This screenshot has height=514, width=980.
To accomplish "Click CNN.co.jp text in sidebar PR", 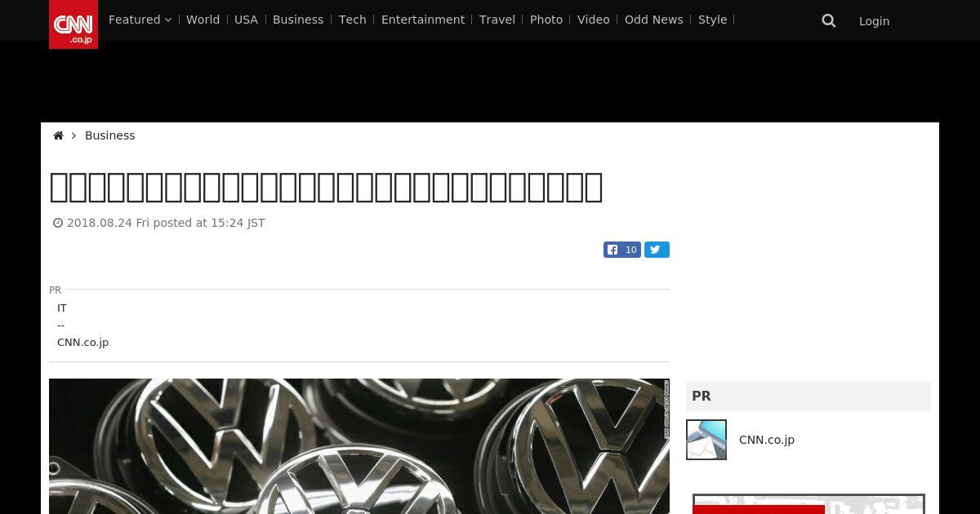I will coord(767,440).
